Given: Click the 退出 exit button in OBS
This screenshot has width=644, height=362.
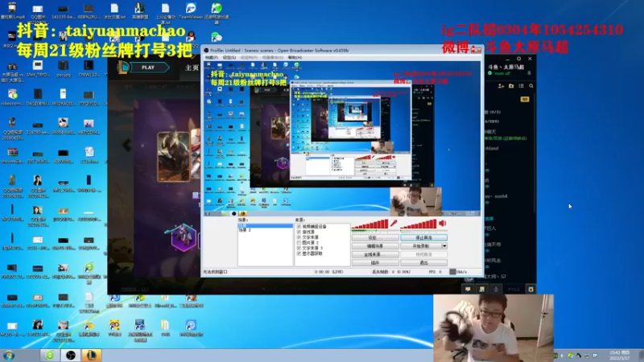Looking at the screenshot, I should 424,263.
